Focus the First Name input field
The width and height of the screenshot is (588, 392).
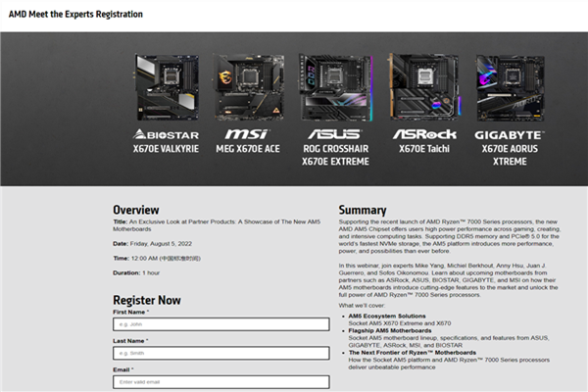[220, 323]
